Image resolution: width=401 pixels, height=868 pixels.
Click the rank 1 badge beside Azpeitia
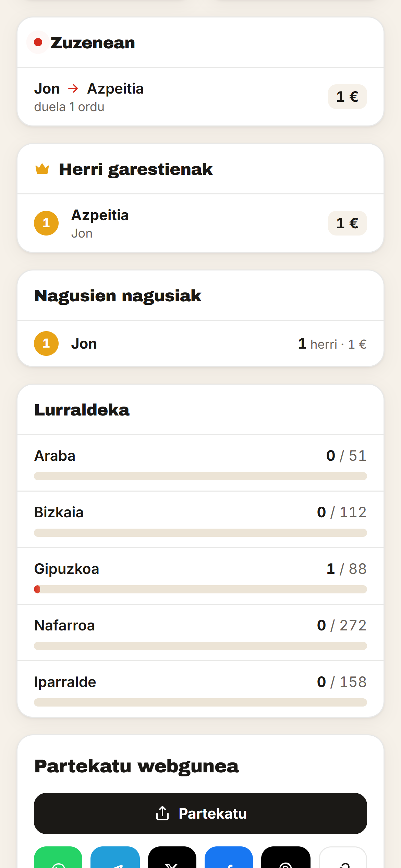pyautogui.click(x=46, y=223)
